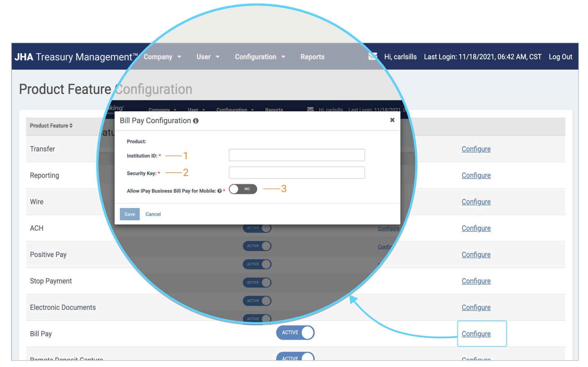Click the mail envelope icon in header
588x367 pixels.
[x=372, y=57]
